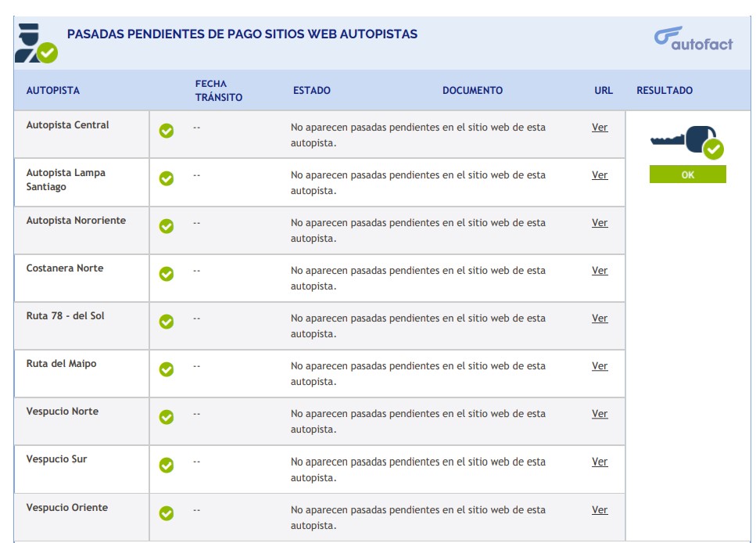Click the Autopista Nororiente check icon
The width and height of the screenshot is (756, 543).
click(167, 226)
